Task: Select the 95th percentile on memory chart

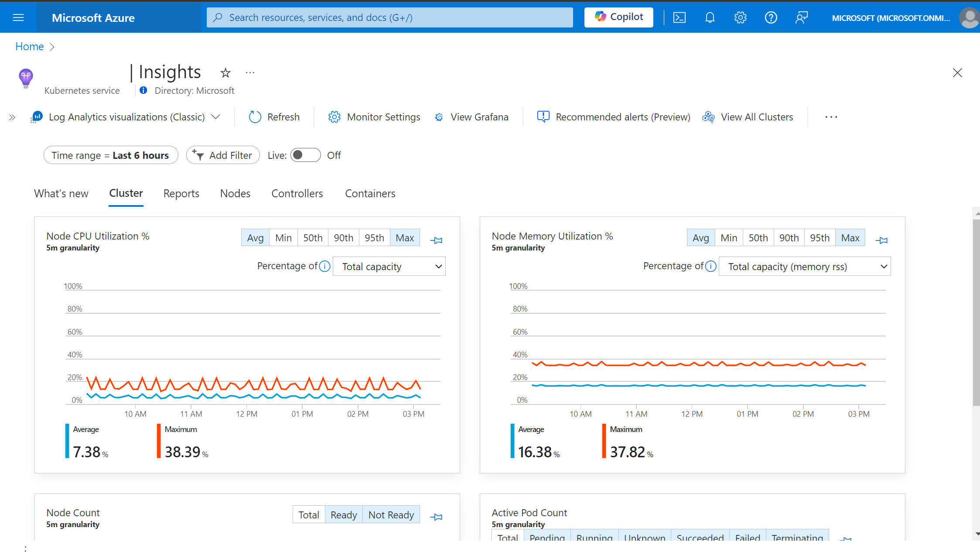Action: (x=819, y=238)
